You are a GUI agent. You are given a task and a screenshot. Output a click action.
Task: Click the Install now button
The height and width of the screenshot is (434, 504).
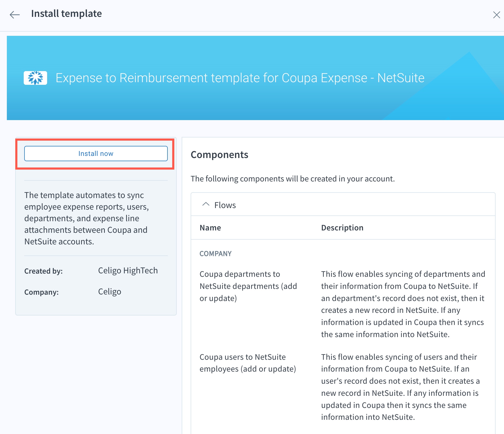(96, 154)
